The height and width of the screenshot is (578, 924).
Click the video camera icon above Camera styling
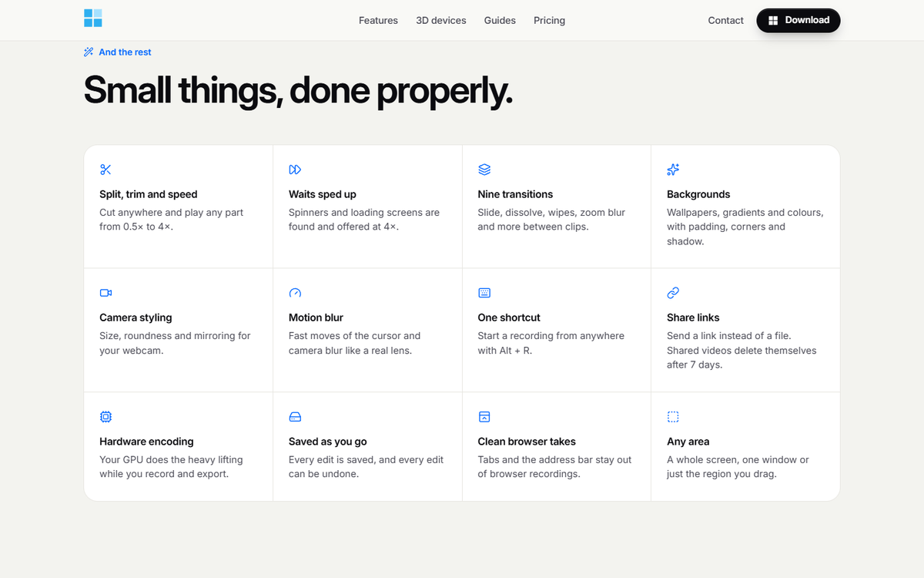(x=105, y=293)
